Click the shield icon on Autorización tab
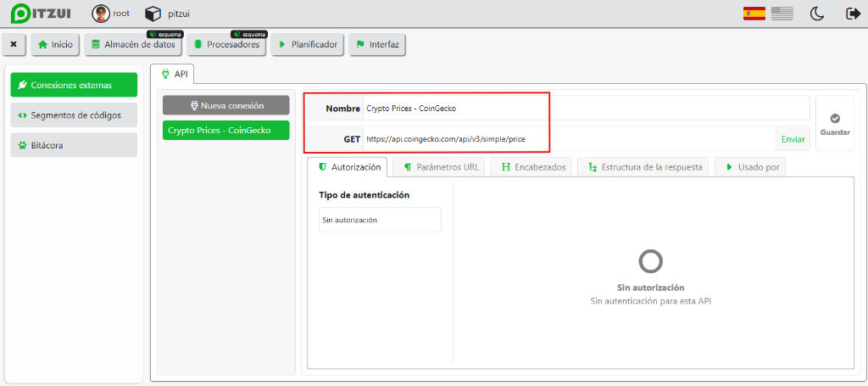Image resolution: width=868 pixels, height=386 pixels. tap(323, 166)
